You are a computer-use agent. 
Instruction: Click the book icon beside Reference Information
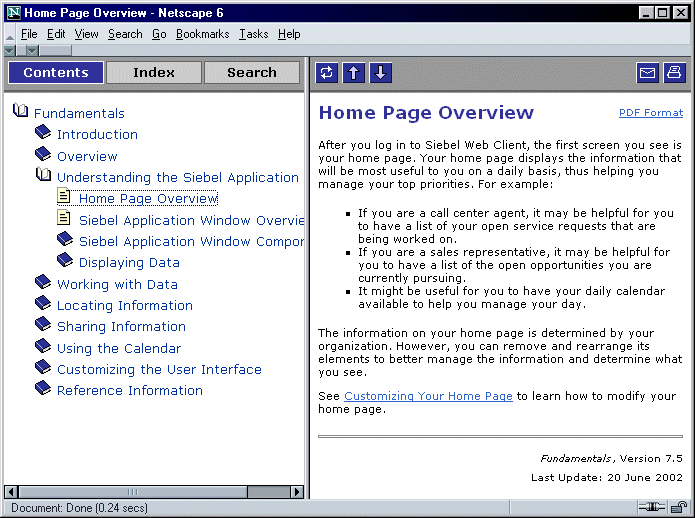pyautogui.click(x=43, y=388)
